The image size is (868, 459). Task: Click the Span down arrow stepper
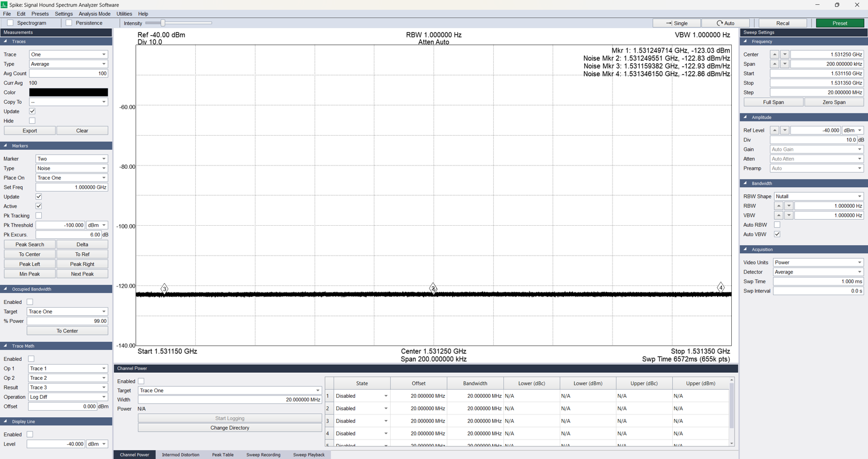pyautogui.click(x=784, y=64)
